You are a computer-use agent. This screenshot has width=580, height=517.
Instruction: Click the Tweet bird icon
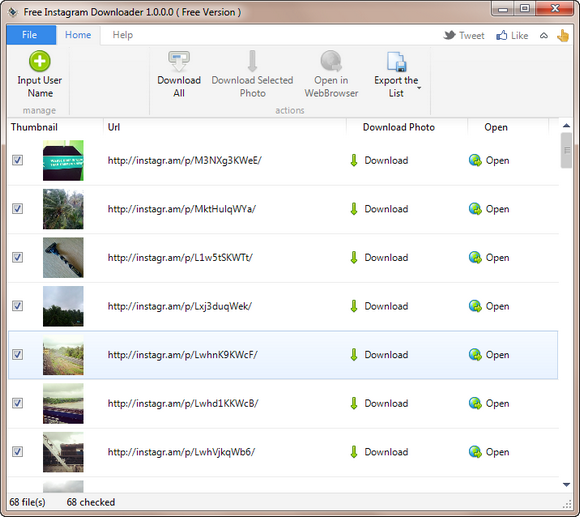(449, 35)
